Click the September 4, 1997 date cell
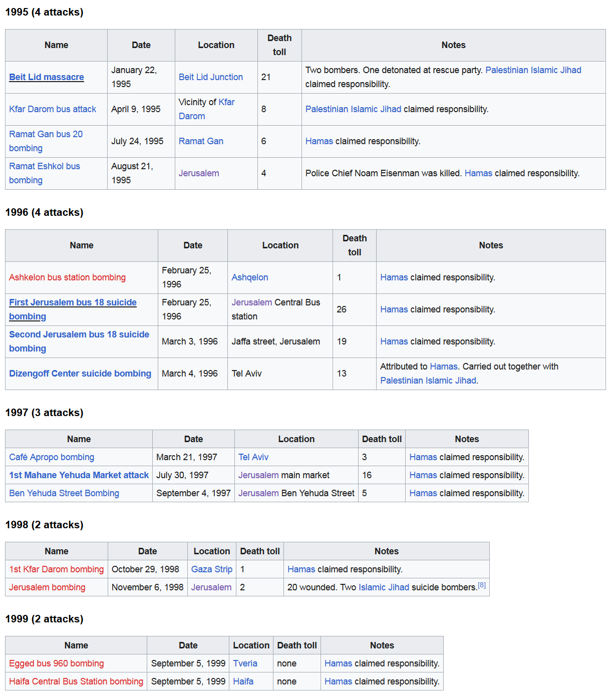 pos(193,493)
